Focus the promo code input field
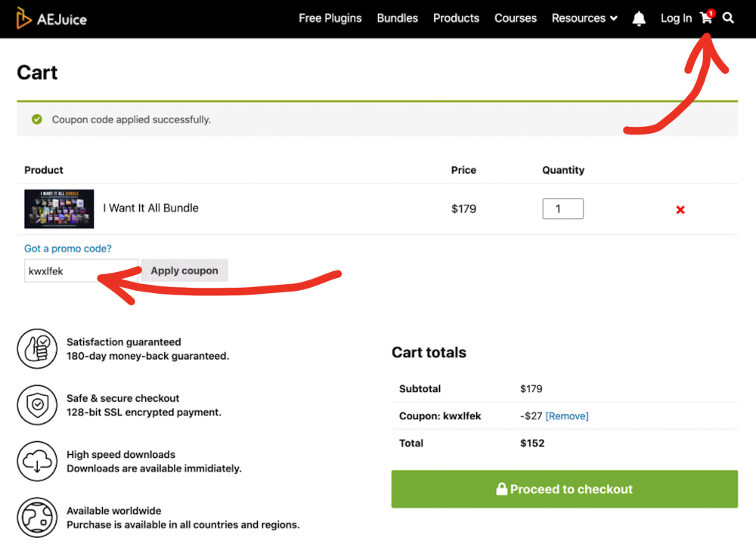 coord(82,270)
